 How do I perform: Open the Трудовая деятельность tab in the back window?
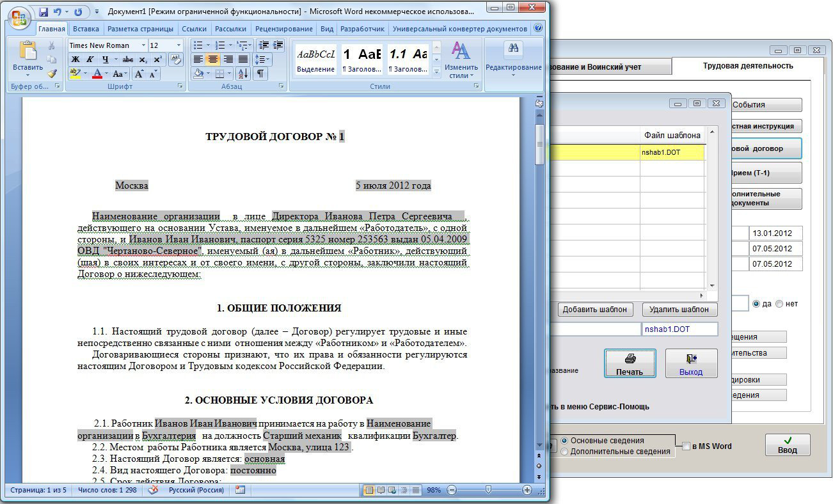(x=748, y=66)
